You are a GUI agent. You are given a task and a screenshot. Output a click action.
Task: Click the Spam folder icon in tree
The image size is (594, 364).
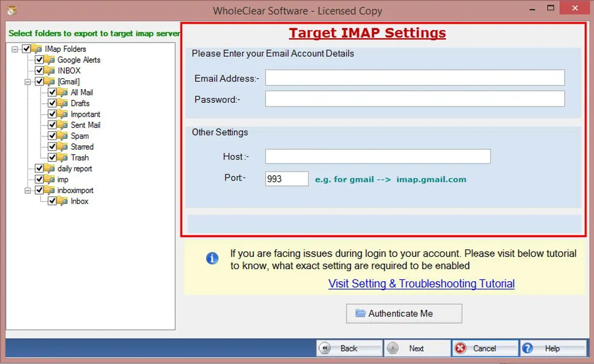[x=62, y=136]
